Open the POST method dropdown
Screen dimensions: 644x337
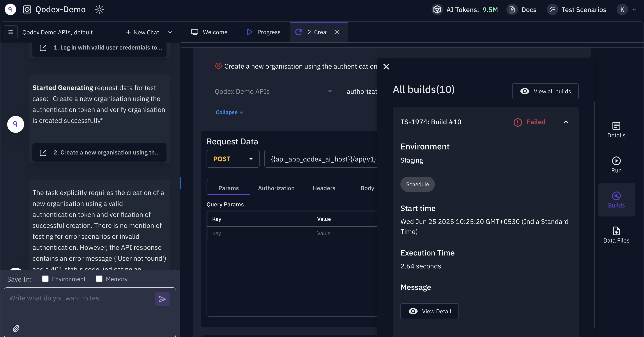point(233,159)
